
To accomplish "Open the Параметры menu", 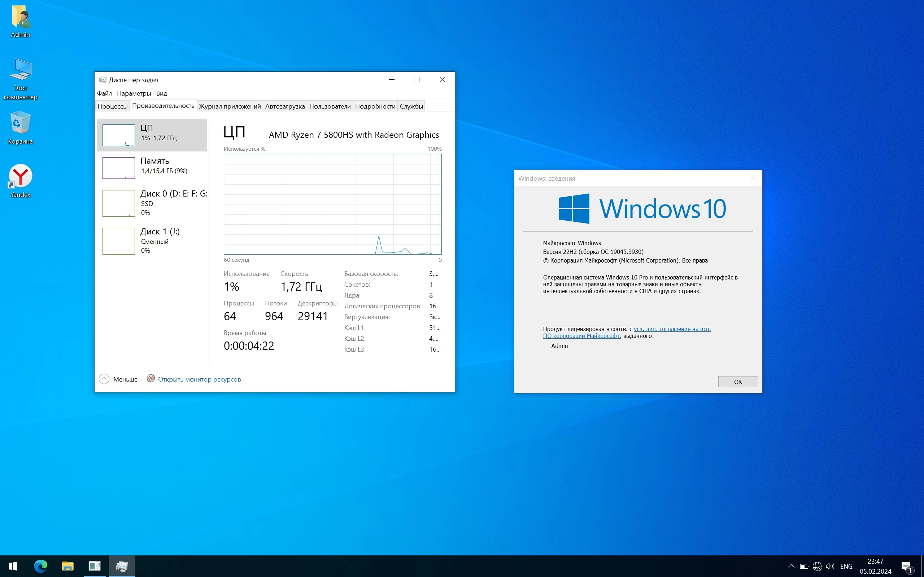I will pos(134,93).
